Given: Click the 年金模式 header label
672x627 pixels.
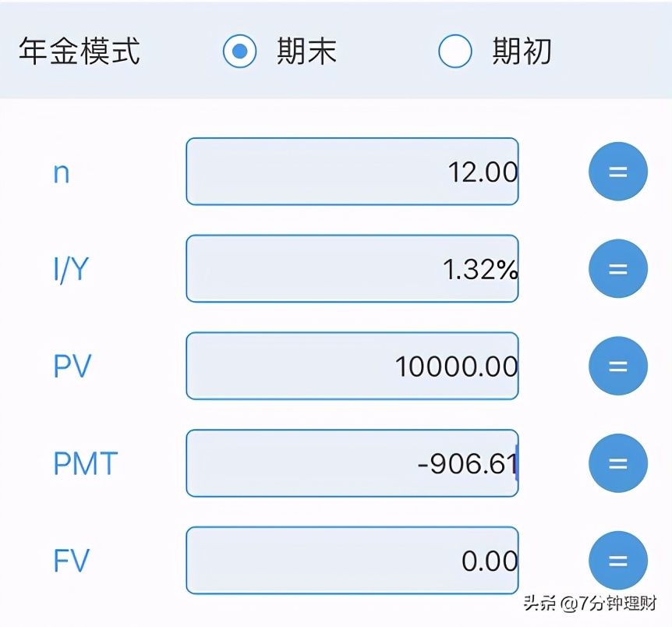Looking at the screenshot, I should 80,51.
